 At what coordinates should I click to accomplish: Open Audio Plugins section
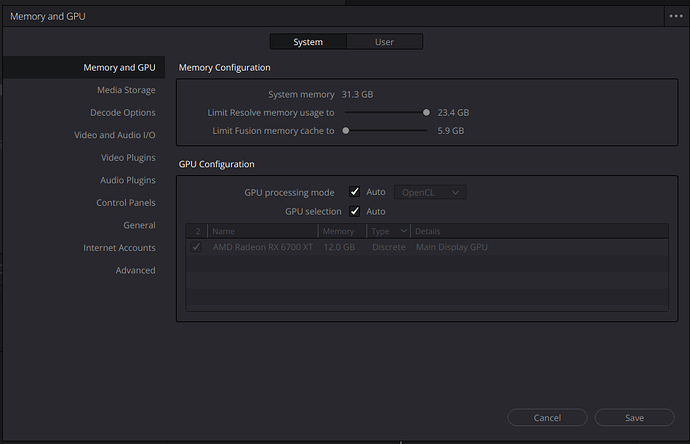click(x=127, y=180)
